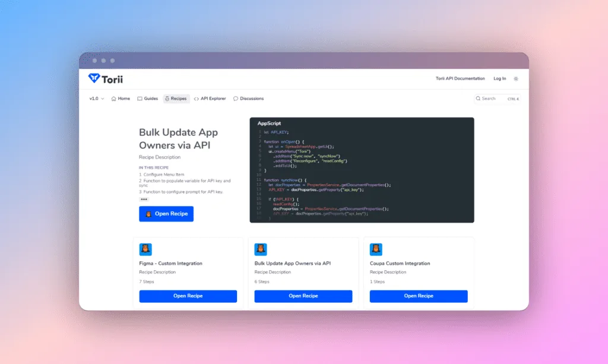Open Recipe for Coupa Custom Integration
This screenshot has width=608, height=364.
point(419,296)
